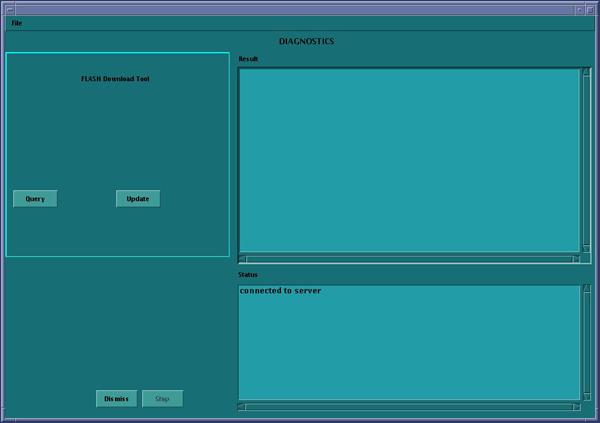
Task: Click the Status pane vertical scrollbar track
Action: pyautogui.click(x=587, y=343)
